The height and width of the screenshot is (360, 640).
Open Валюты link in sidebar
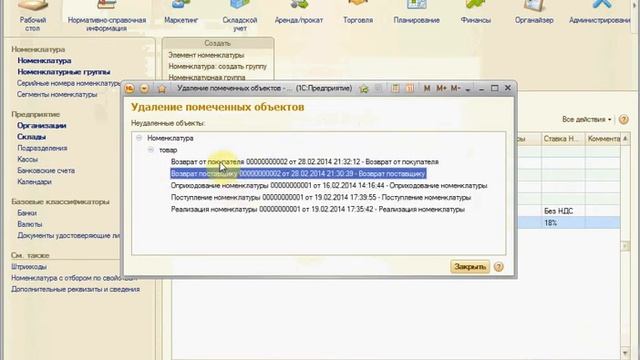29,224
